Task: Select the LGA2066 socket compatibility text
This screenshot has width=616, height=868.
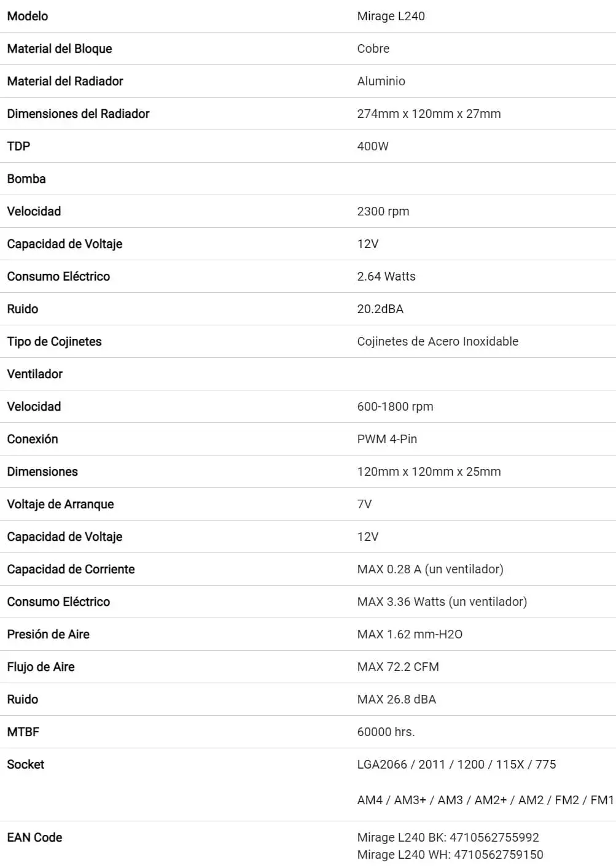Action: [x=456, y=765]
